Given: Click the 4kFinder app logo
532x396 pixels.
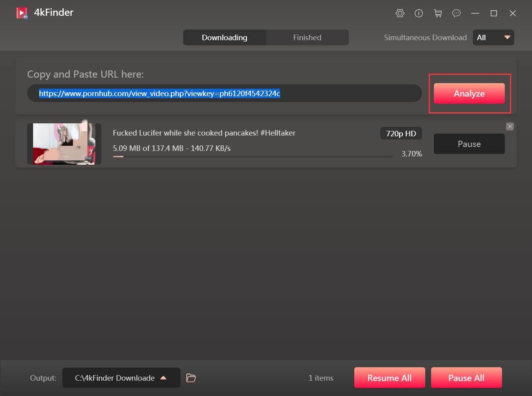Looking at the screenshot, I should tap(22, 13).
